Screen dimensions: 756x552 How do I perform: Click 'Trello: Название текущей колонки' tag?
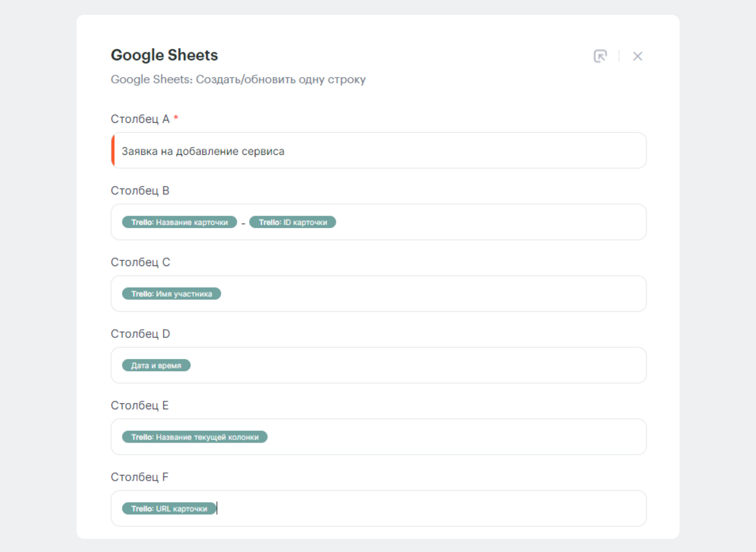195,437
